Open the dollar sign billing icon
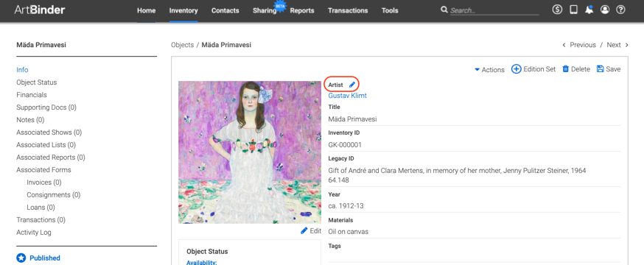Screen dimensions: 644x265 pyautogui.click(x=557, y=10)
